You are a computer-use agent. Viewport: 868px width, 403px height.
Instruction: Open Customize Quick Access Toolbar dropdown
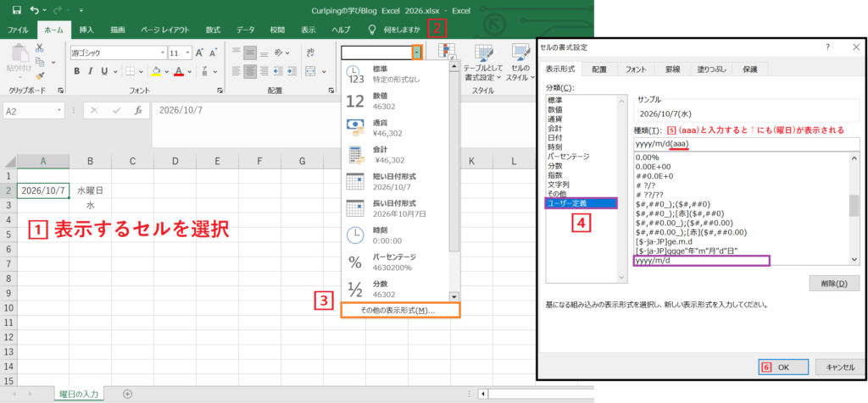click(x=81, y=10)
